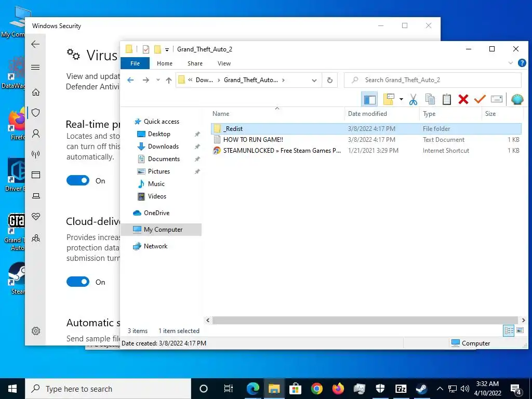This screenshot has width=532, height=399.
Task: Open Network in navigation pane
Action: (155, 246)
